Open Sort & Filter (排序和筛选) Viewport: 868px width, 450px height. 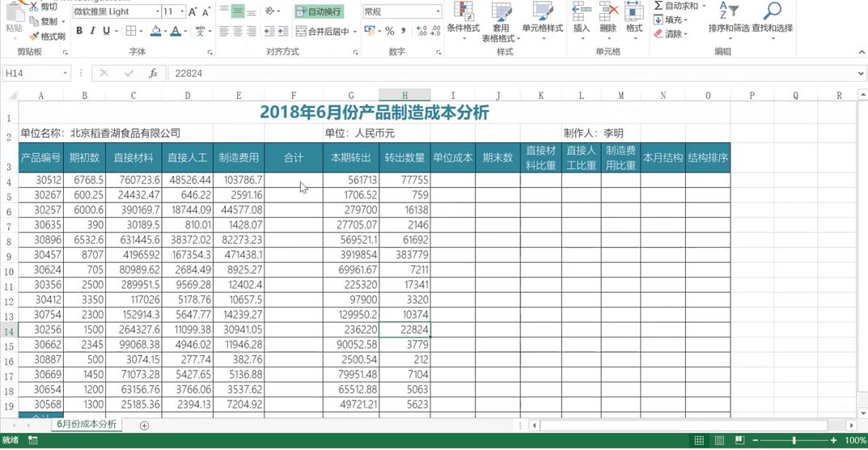pos(729,21)
